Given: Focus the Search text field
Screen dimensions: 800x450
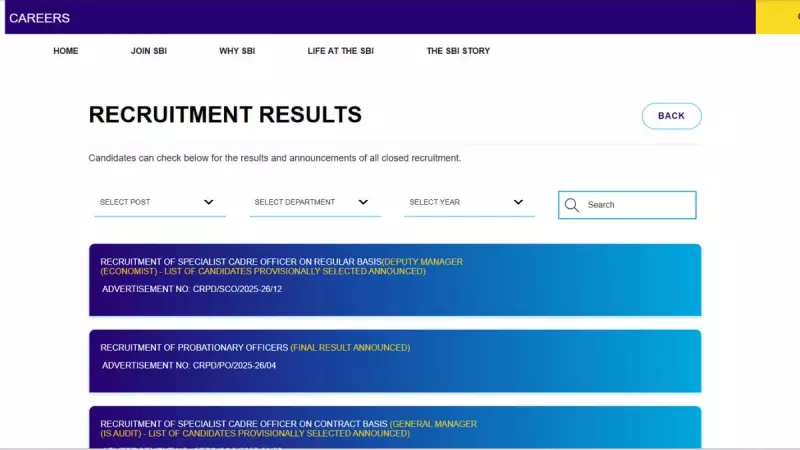Looking at the screenshot, I should pyautogui.click(x=637, y=205).
